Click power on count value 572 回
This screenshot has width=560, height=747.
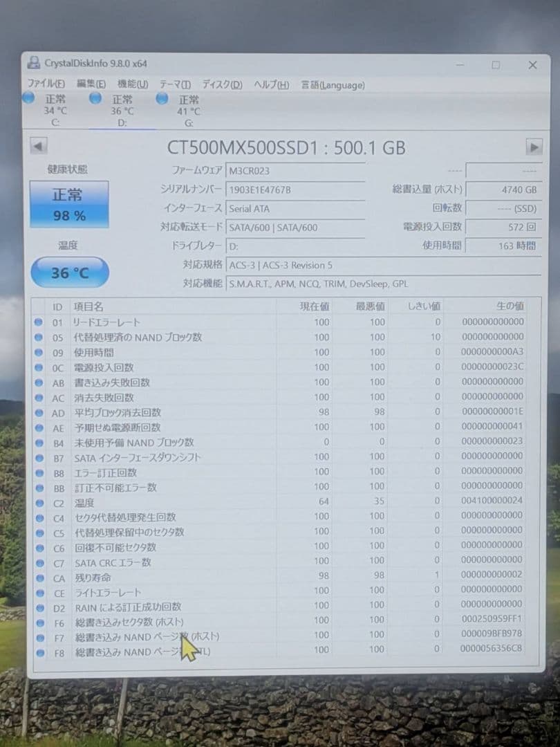tap(503, 228)
